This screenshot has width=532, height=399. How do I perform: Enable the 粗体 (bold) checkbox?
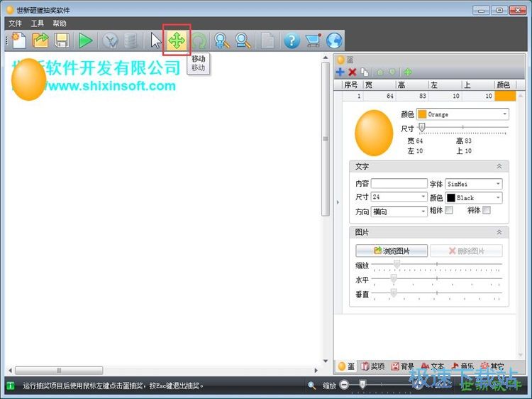tap(448, 211)
